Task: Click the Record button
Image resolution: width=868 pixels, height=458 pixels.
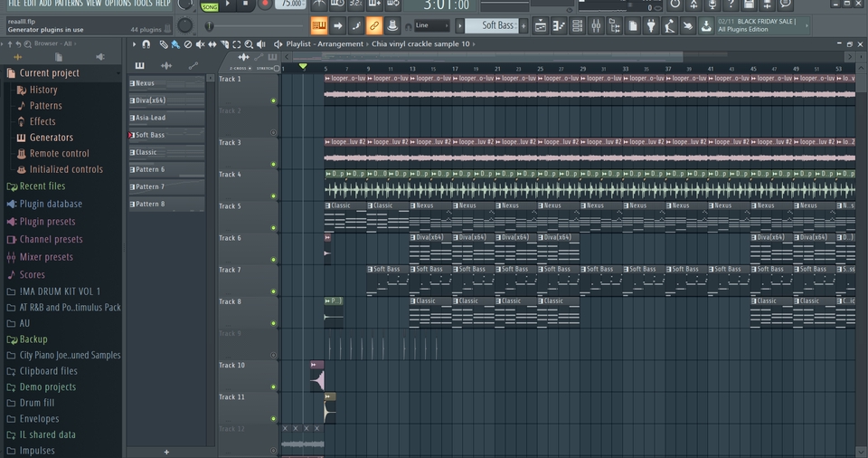Action: pyautogui.click(x=265, y=4)
